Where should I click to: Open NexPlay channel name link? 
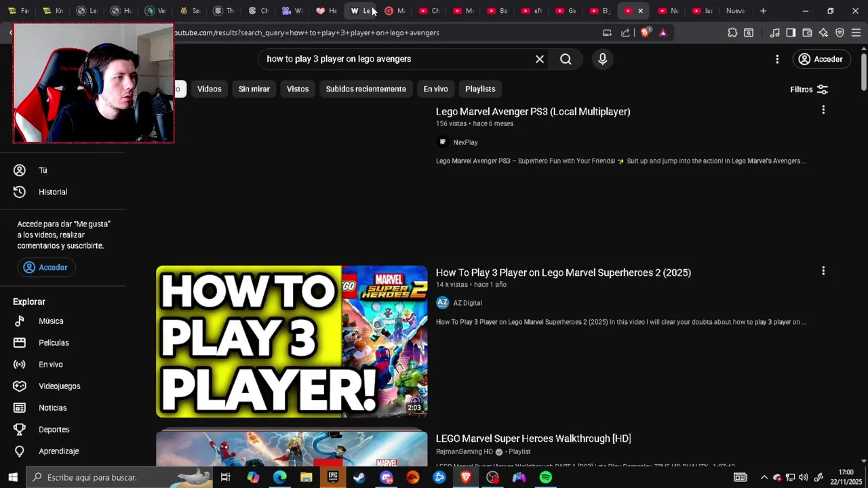pos(465,142)
